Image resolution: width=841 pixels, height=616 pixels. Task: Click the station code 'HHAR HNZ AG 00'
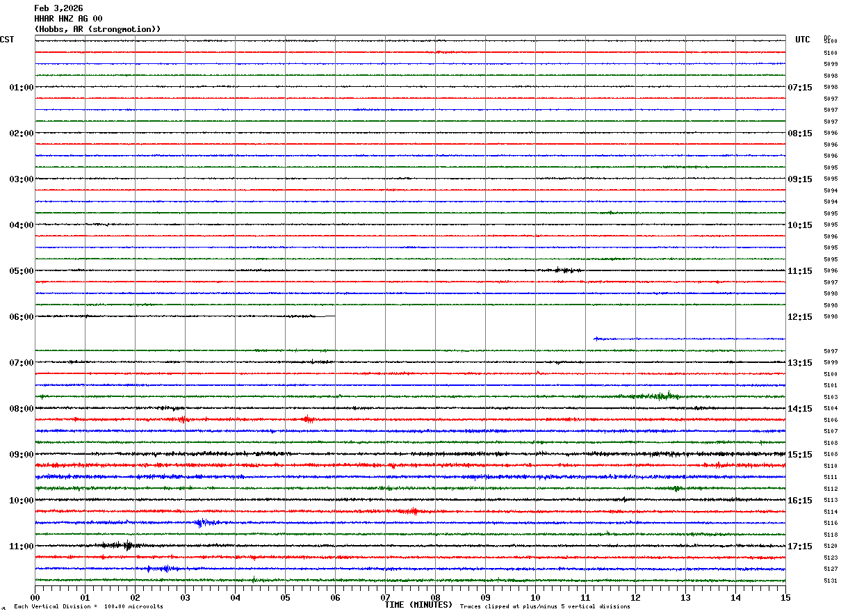68,19
